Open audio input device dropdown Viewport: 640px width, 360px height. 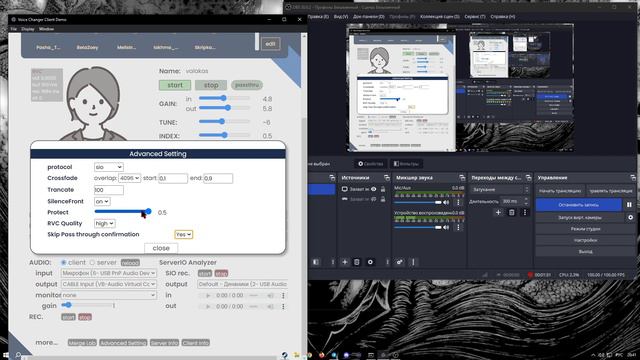click(x=109, y=273)
